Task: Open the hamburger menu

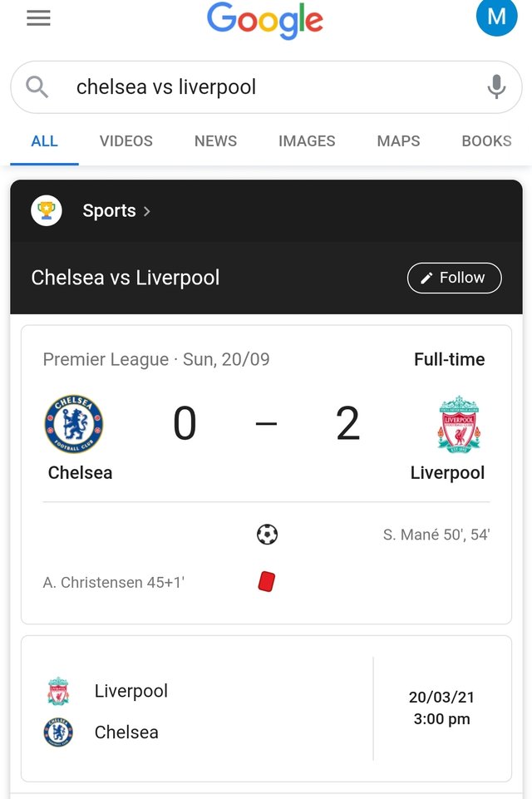Action: [38, 17]
